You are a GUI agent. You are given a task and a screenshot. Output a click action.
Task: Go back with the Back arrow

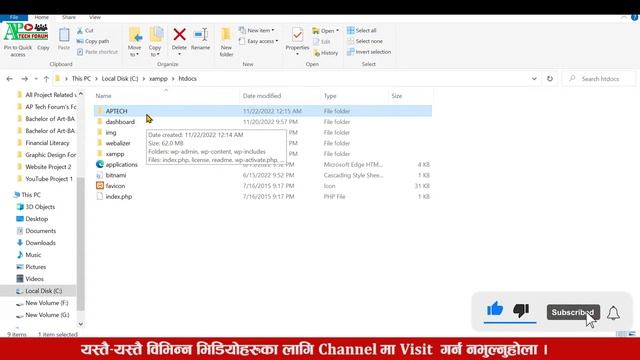tap(10, 79)
